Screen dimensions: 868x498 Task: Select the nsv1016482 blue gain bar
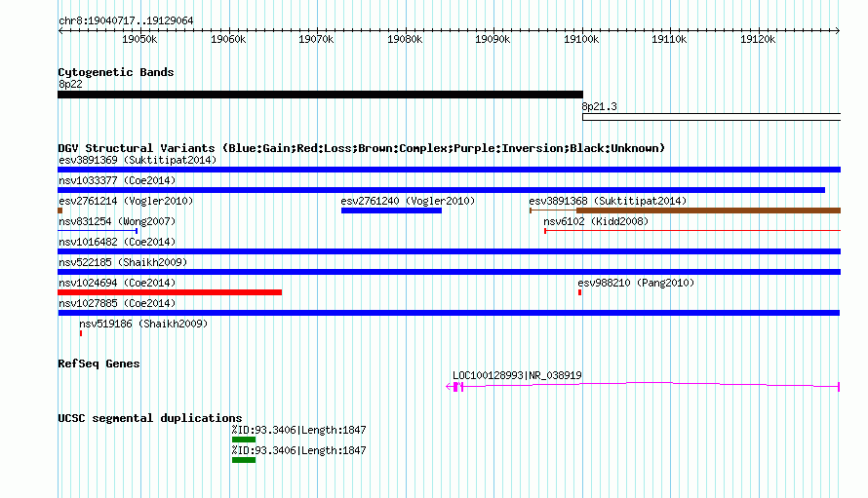pyautogui.click(x=449, y=251)
